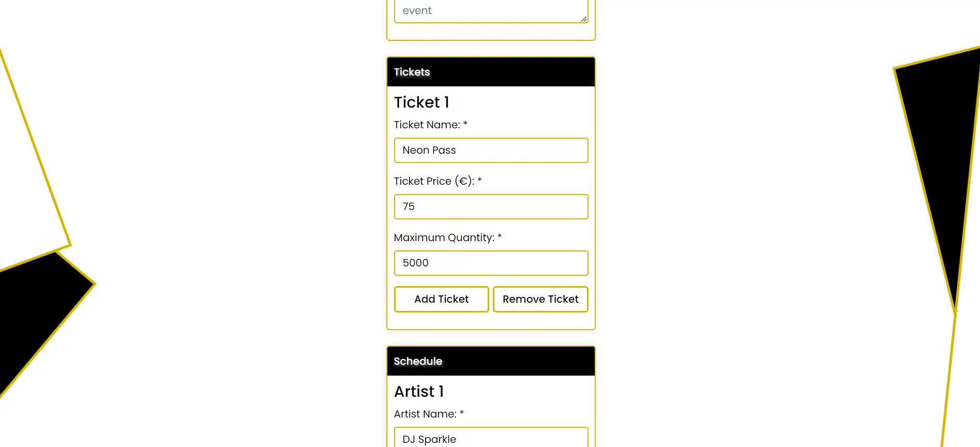Click the Artist Name field with DJ Sparkle

[490, 438]
